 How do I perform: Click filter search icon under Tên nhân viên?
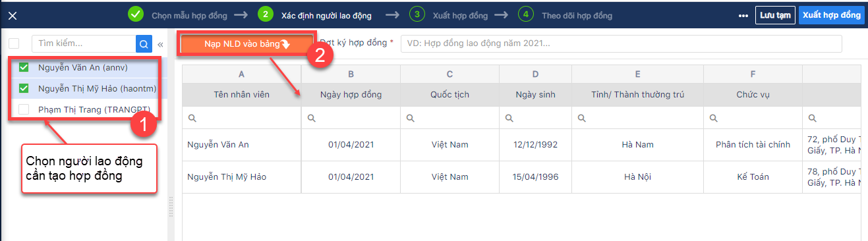point(192,118)
